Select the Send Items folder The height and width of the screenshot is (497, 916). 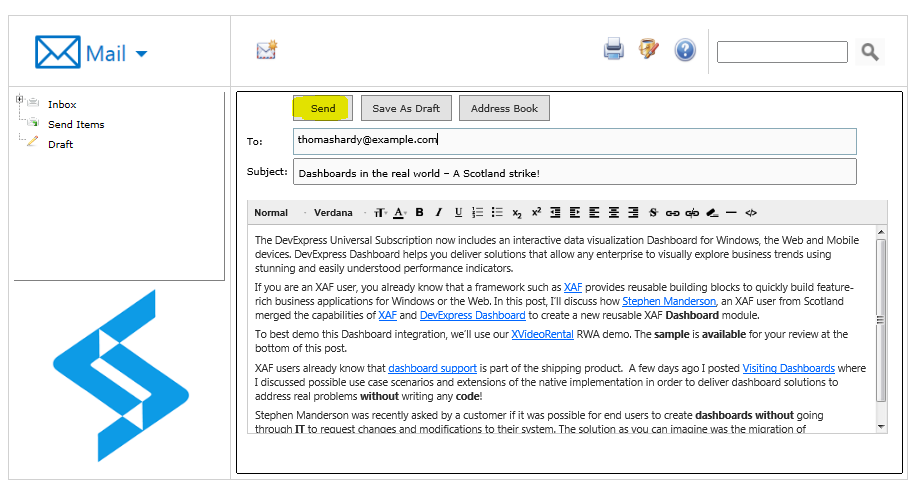(x=76, y=124)
